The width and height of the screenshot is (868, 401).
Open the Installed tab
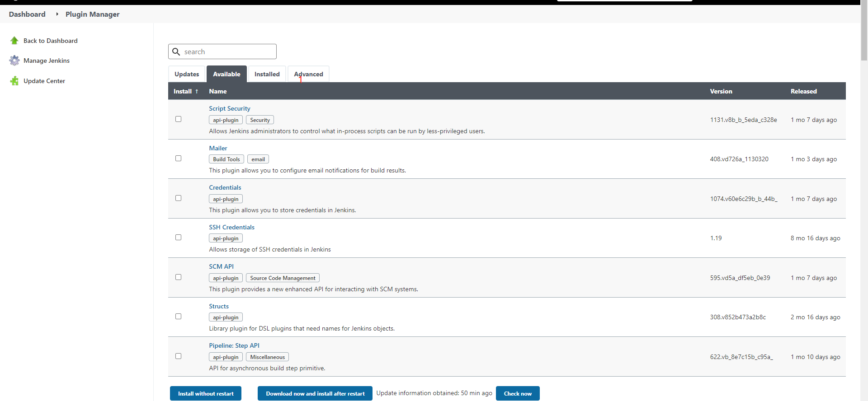coord(267,74)
